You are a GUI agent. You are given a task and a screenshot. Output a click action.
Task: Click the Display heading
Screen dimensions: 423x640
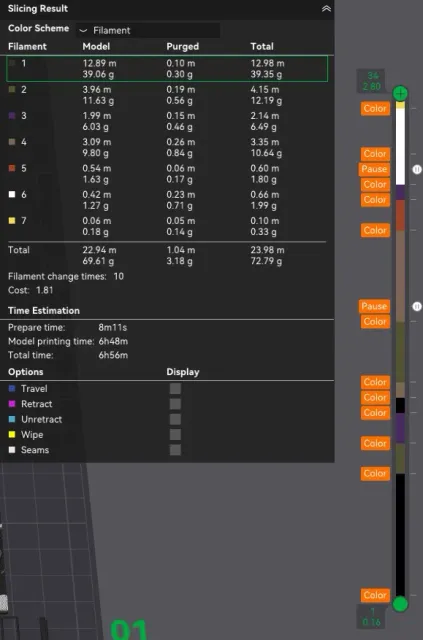[183, 372]
